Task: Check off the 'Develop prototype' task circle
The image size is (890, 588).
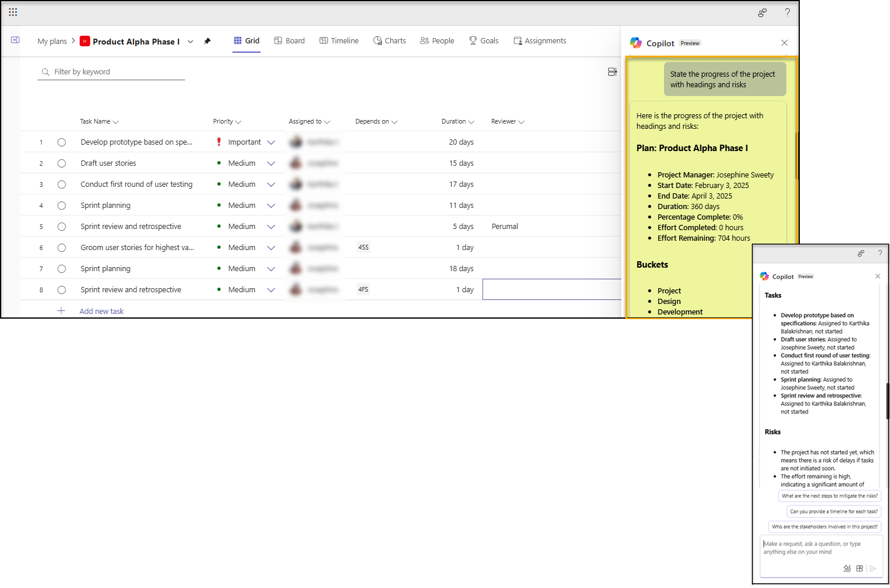Action: pyautogui.click(x=61, y=142)
